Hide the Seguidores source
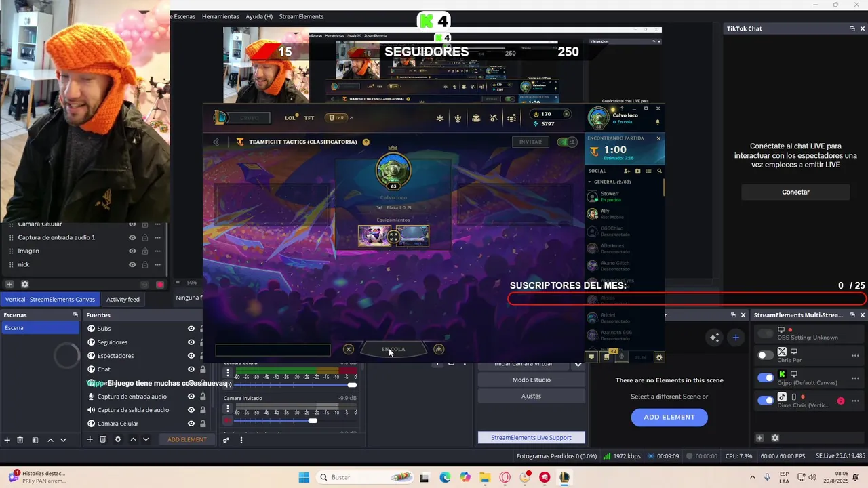The image size is (868, 488). [x=191, y=342]
